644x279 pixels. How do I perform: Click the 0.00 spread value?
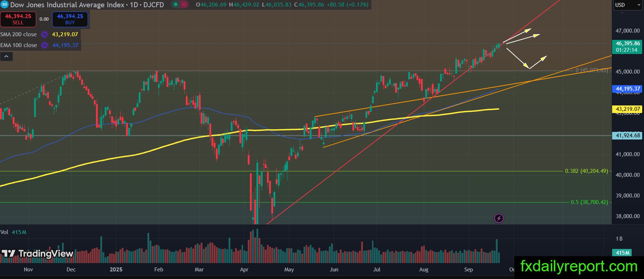[44, 19]
